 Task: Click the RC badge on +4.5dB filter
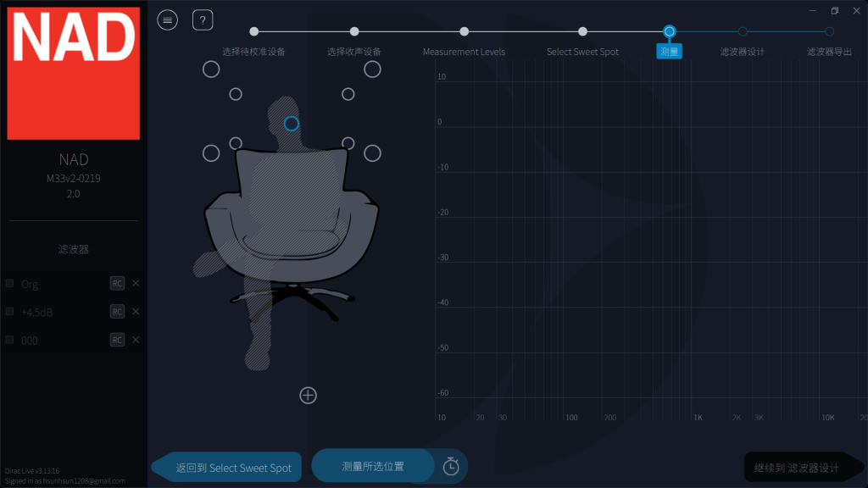117,312
